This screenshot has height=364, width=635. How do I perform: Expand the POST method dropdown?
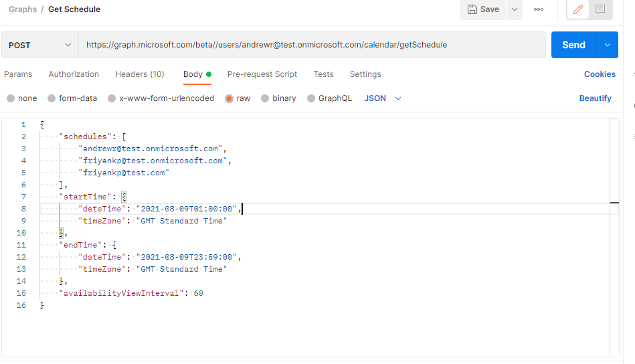click(x=39, y=45)
